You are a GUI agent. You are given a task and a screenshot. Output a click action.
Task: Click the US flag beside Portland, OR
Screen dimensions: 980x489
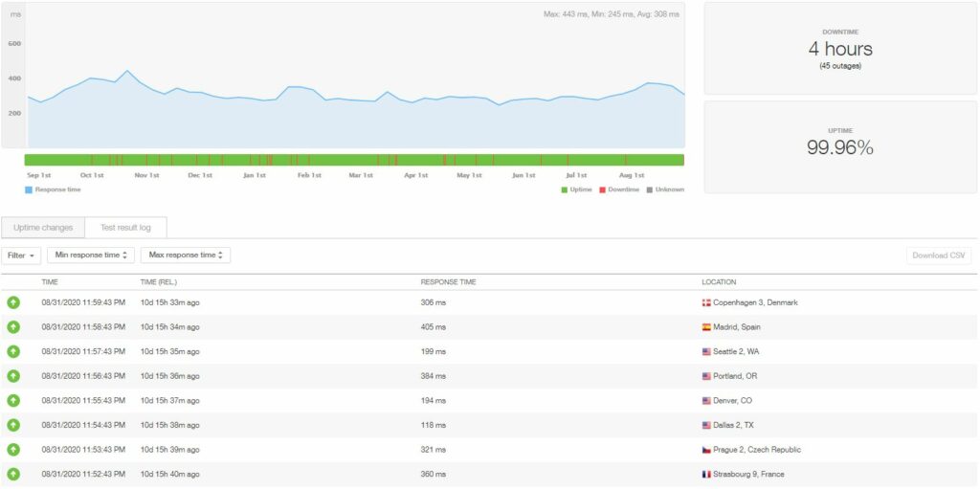[706, 376]
